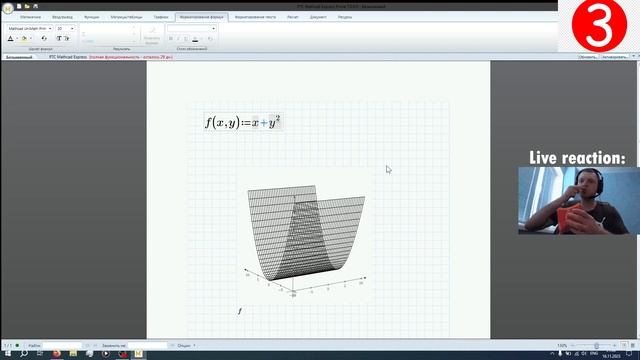Open the File Explorer taskbar icon
This screenshot has width=640, height=360.
click(x=73, y=353)
